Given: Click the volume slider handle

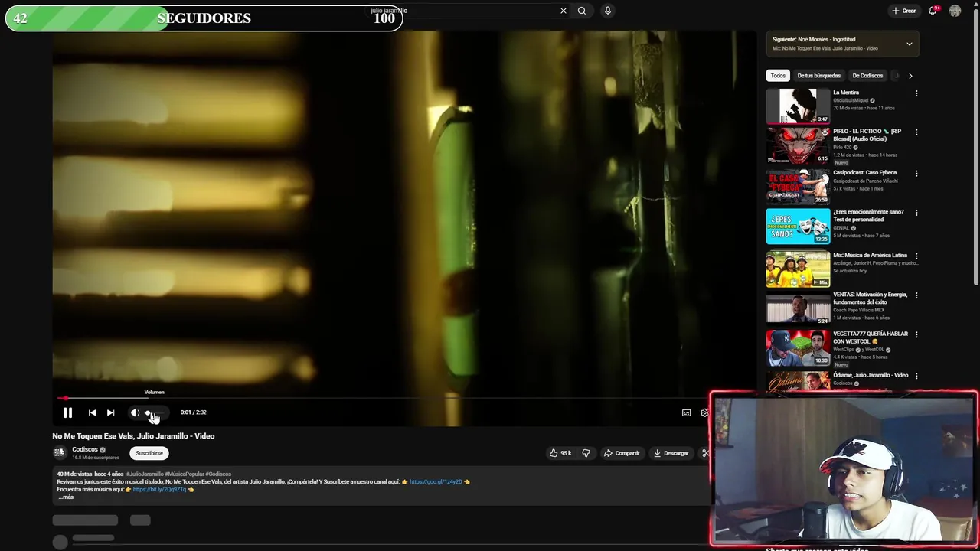Looking at the screenshot, I should coord(148,412).
